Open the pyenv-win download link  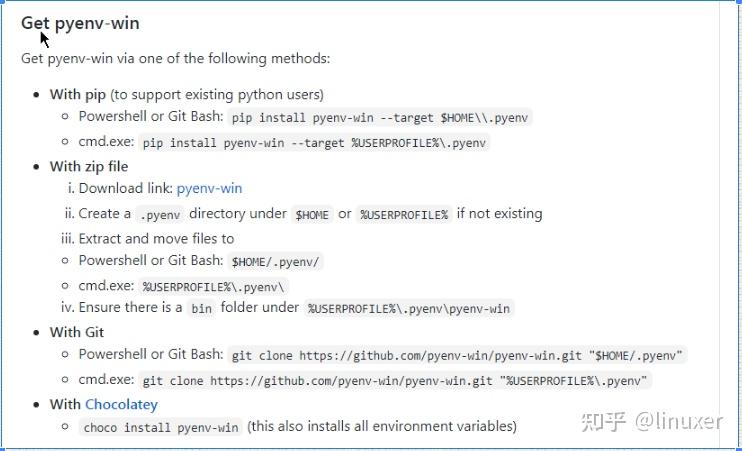209,188
